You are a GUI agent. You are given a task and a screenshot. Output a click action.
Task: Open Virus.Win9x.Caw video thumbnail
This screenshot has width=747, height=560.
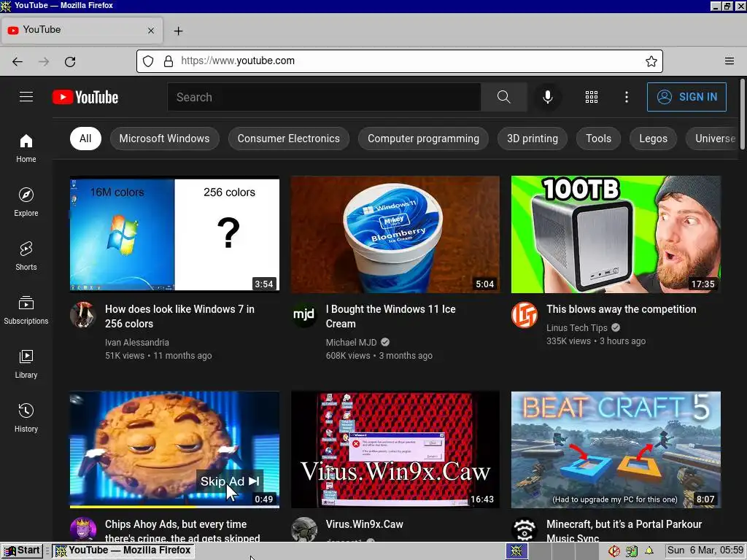[x=395, y=449]
